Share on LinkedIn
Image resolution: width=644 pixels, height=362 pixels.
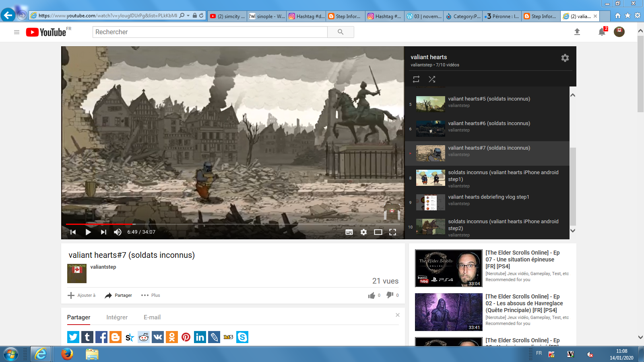(x=200, y=337)
